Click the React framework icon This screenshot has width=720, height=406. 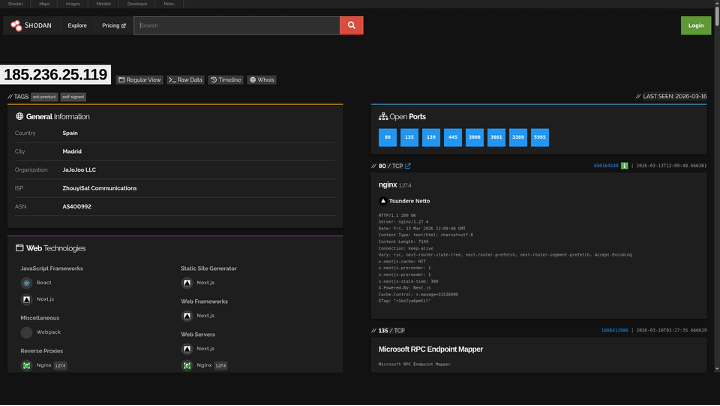point(27,283)
